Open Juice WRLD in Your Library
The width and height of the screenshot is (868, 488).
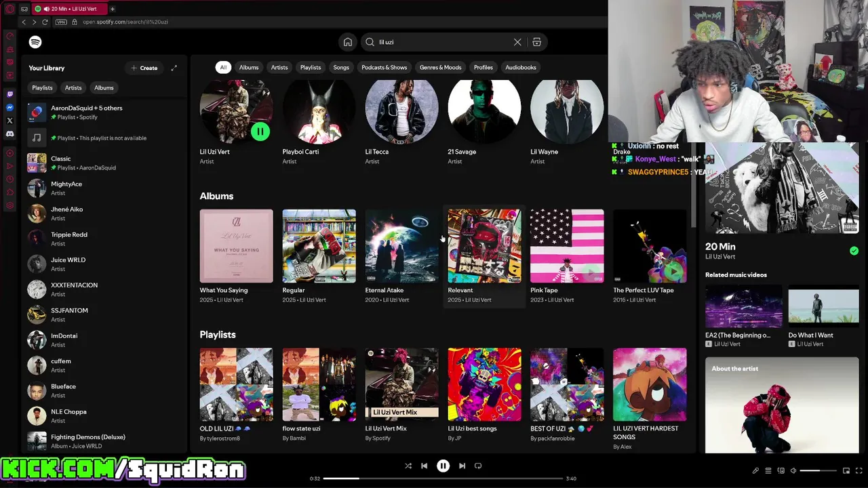click(x=105, y=264)
